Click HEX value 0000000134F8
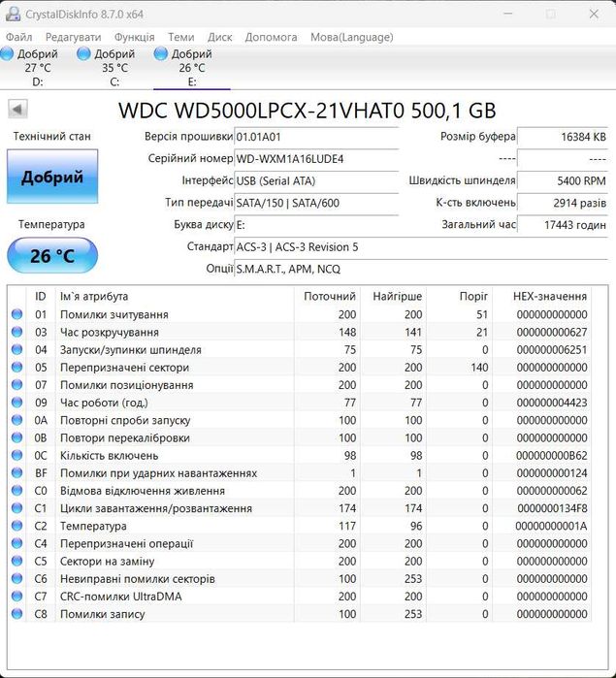Viewport: 616px width, 678px height. point(552,508)
